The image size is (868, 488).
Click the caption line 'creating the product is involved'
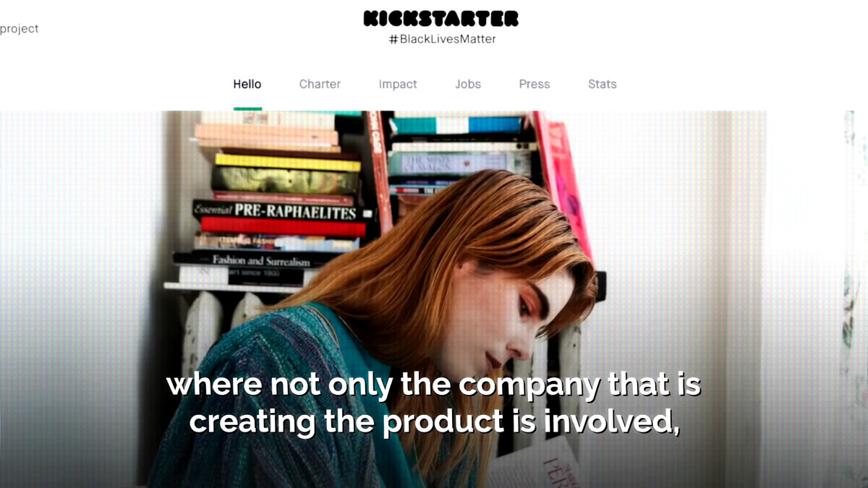[x=435, y=422]
